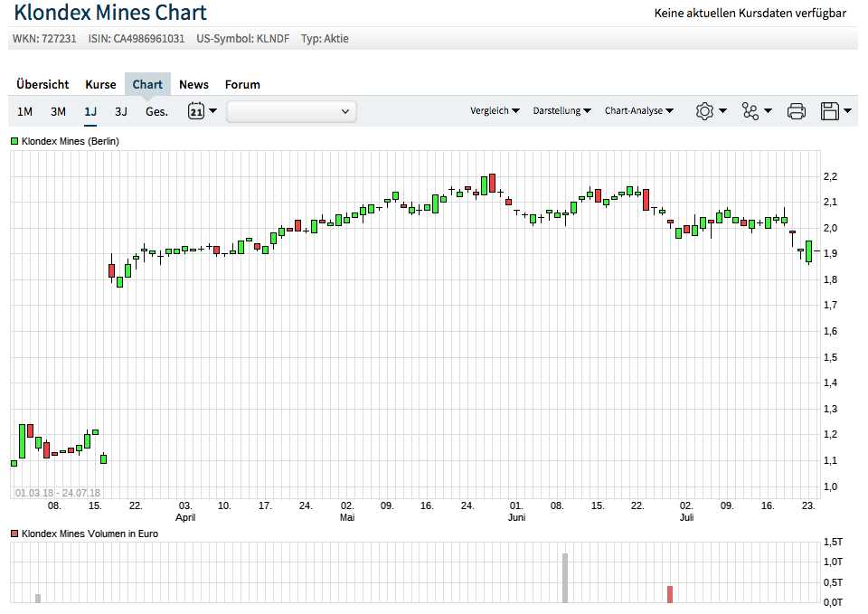Click the settings gear icon

[704, 111]
